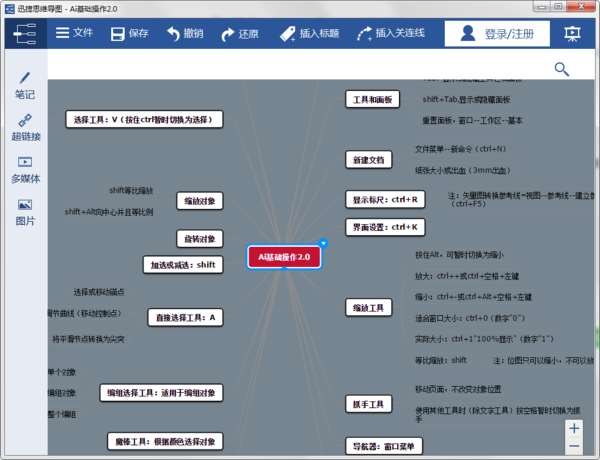
Task: Click the 适合窗口大小 ctrl+0 subtopic
Action: point(470,318)
